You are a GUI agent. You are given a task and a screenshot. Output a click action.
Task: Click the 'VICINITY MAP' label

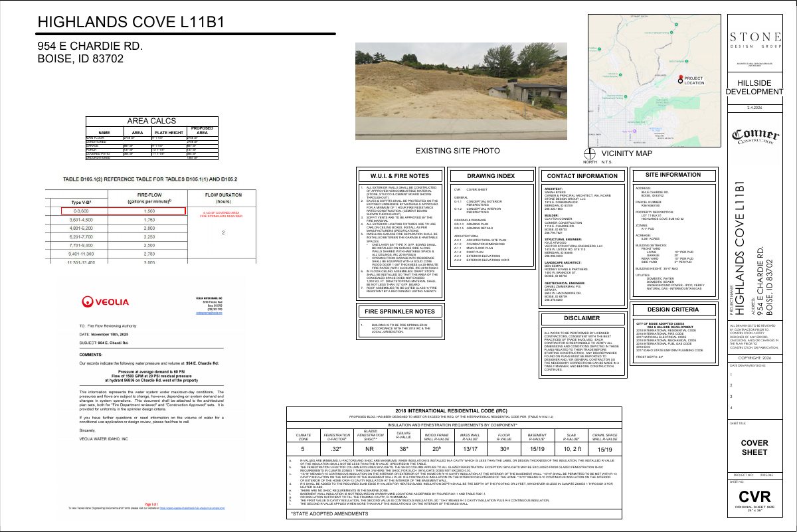tap(626, 153)
